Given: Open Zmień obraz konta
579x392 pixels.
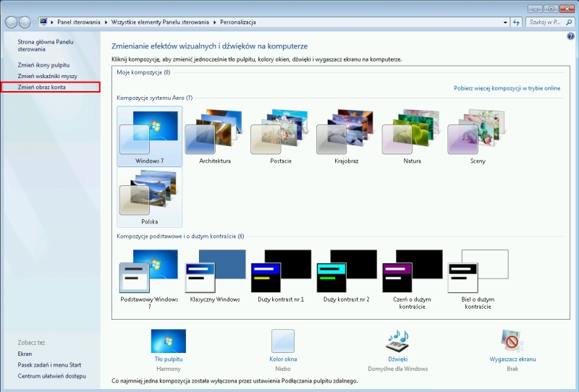Looking at the screenshot, I should click(x=42, y=87).
